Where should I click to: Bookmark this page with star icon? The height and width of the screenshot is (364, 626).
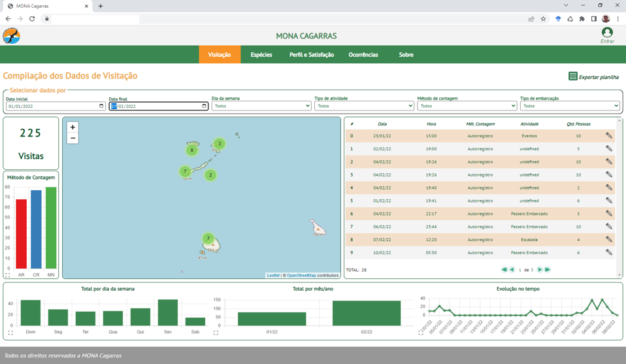pyautogui.click(x=543, y=19)
